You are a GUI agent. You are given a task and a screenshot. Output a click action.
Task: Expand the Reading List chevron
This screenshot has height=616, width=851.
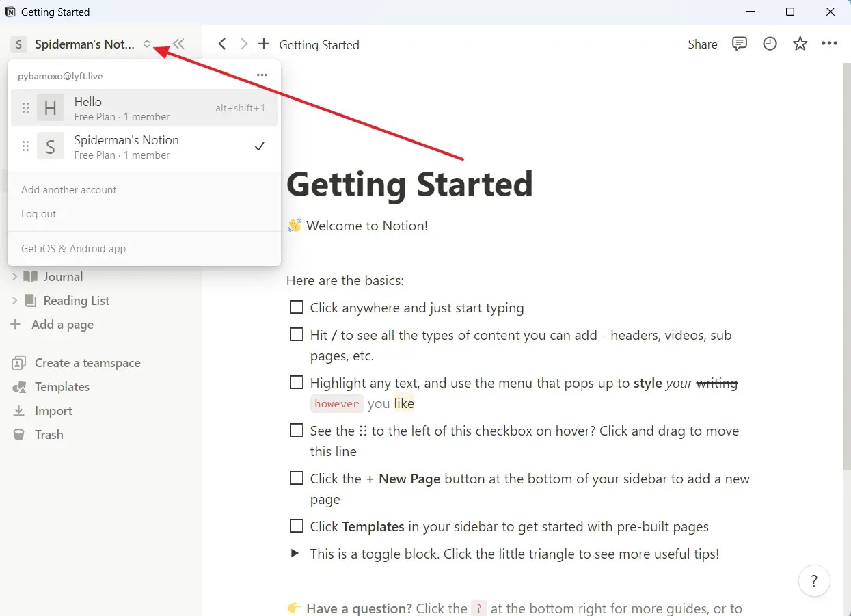15,300
